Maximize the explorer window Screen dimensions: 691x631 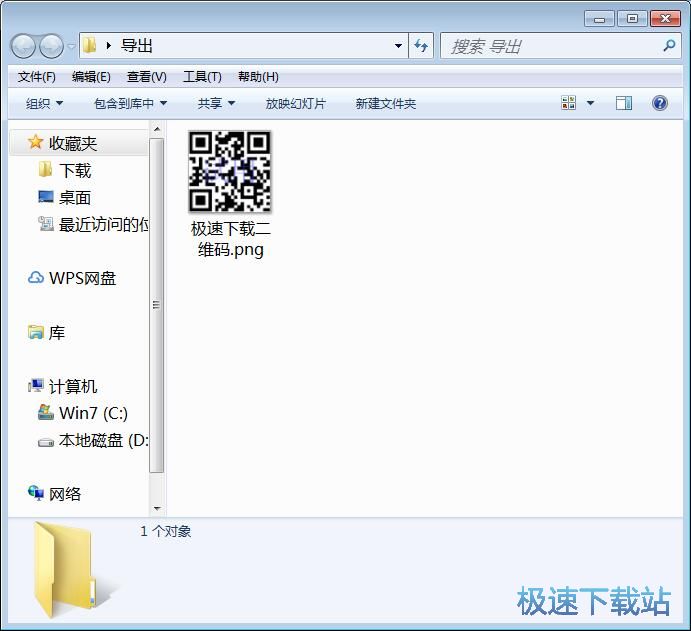tap(632, 19)
